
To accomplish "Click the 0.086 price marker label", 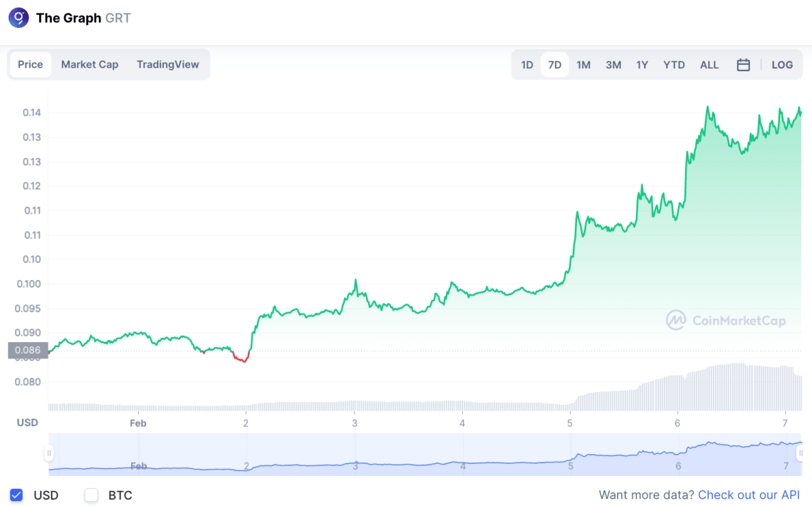I will coord(28,350).
